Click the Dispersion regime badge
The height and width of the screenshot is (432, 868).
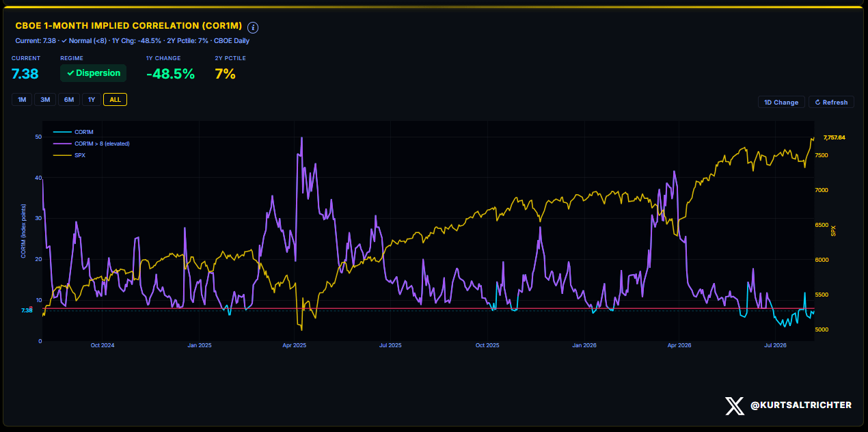tap(94, 73)
